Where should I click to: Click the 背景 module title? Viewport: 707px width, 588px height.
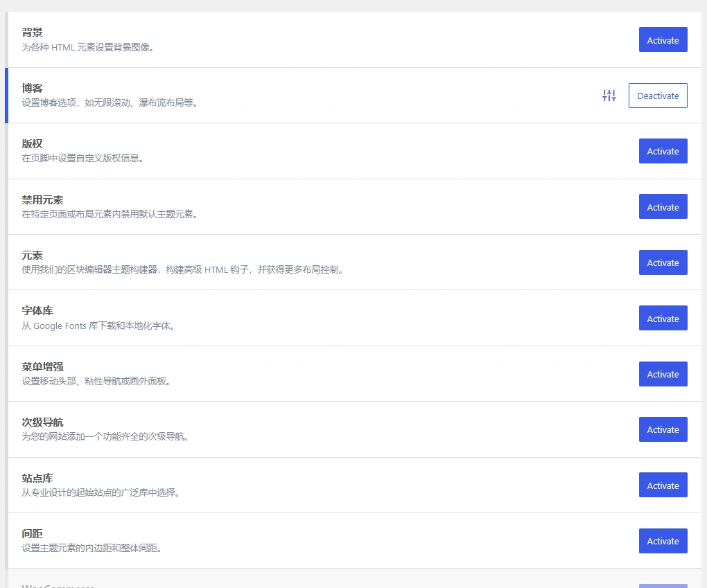pyautogui.click(x=30, y=32)
